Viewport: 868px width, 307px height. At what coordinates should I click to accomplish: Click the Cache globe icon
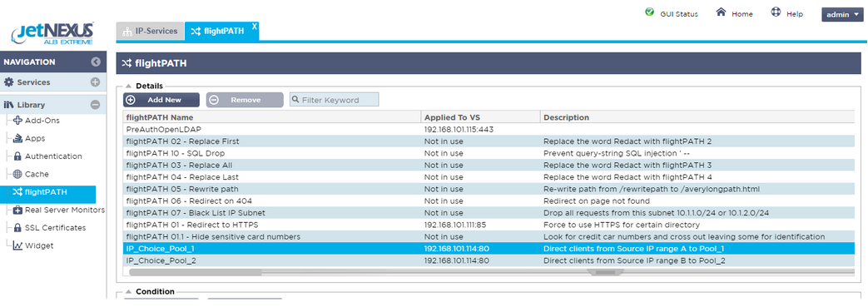[x=17, y=174]
